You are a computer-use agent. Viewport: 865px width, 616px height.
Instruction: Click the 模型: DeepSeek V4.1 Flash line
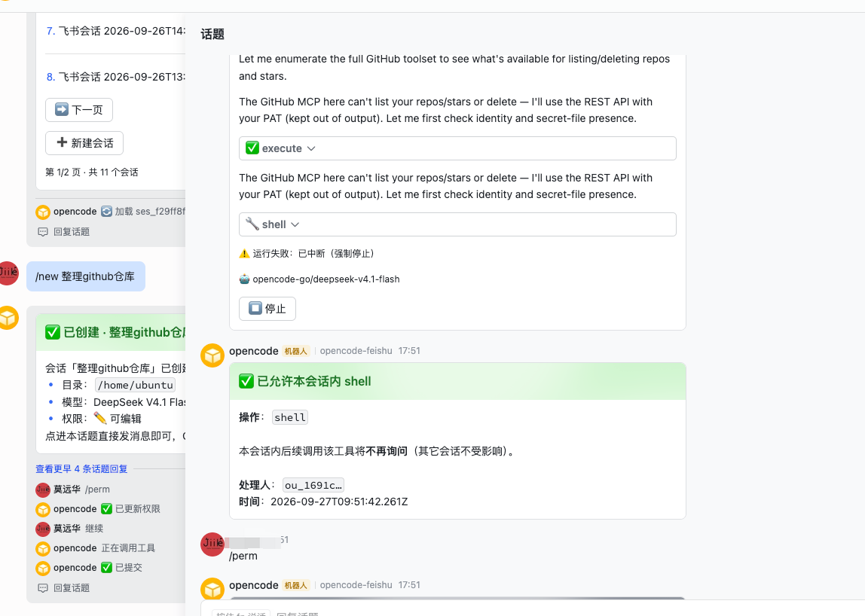pos(124,402)
